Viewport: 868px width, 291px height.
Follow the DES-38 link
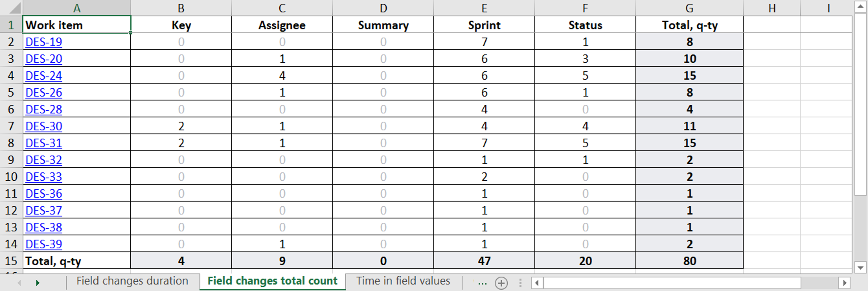pos(43,227)
